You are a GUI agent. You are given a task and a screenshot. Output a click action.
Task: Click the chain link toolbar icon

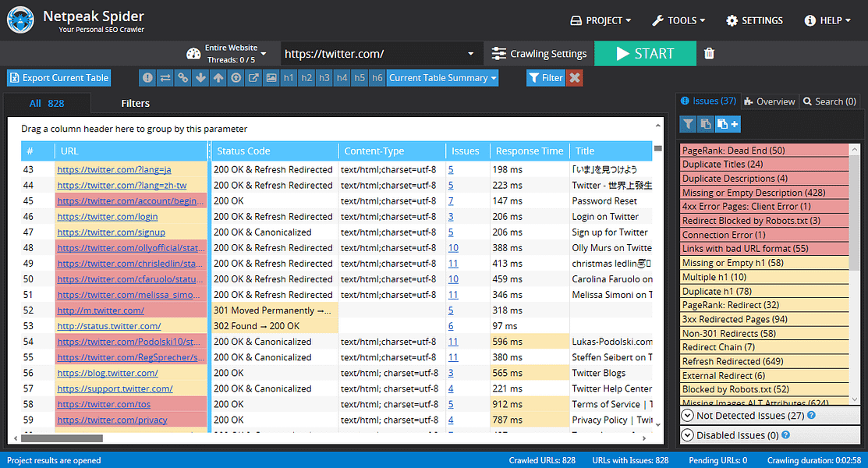tap(182, 78)
